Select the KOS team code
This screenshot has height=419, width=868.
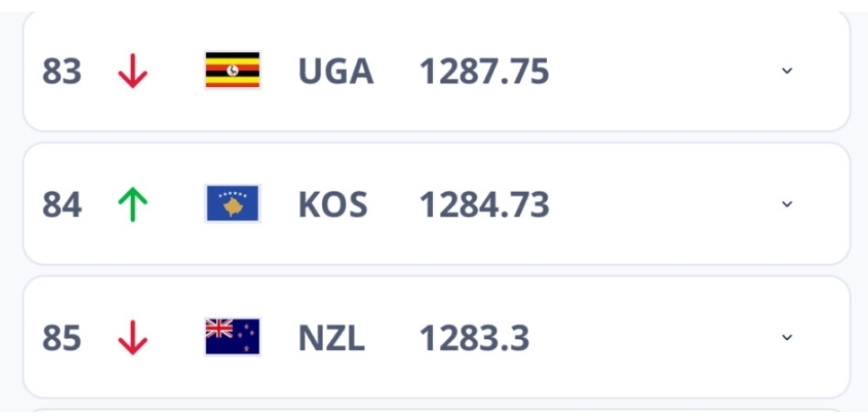(x=333, y=205)
